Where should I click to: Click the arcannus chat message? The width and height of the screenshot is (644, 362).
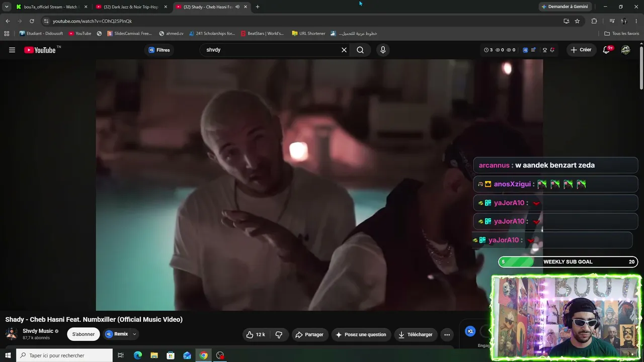tap(555, 165)
